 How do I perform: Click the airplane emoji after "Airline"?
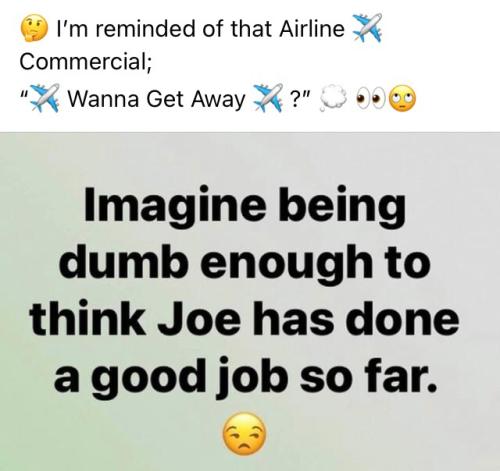click(x=367, y=27)
